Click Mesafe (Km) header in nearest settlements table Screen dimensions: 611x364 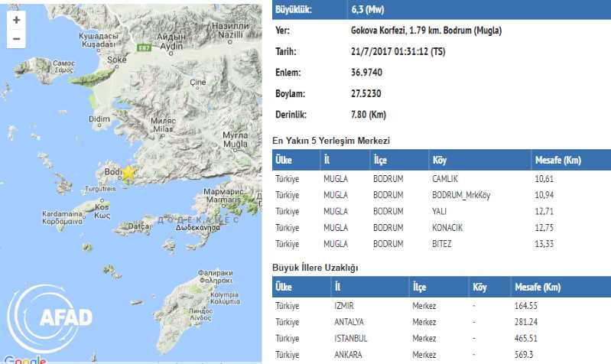pos(557,159)
